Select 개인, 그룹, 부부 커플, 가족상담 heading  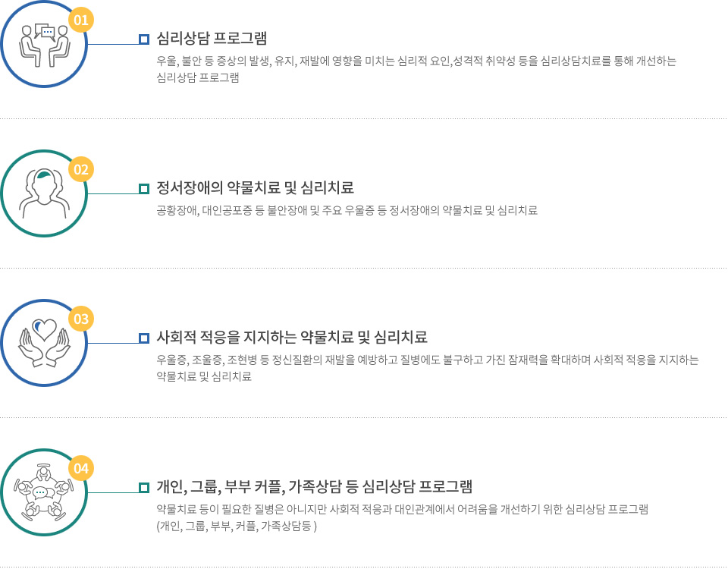(x=314, y=487)
